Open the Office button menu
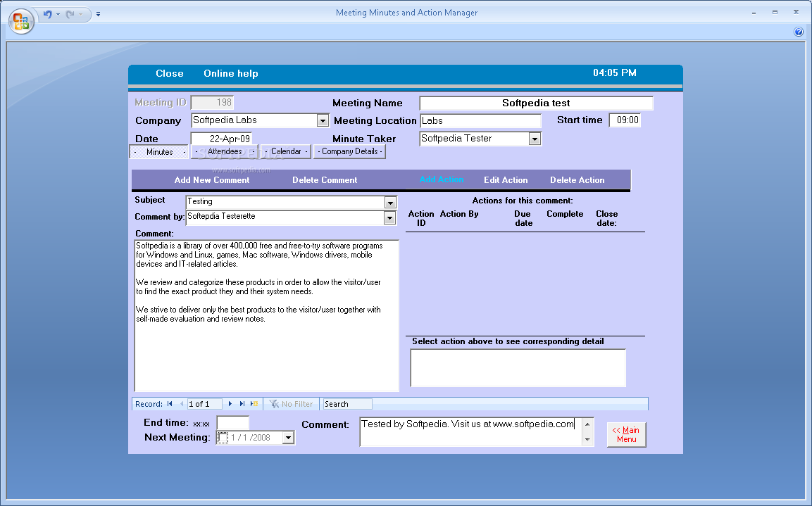The image size is (812, 506). (x=21, y=22)
